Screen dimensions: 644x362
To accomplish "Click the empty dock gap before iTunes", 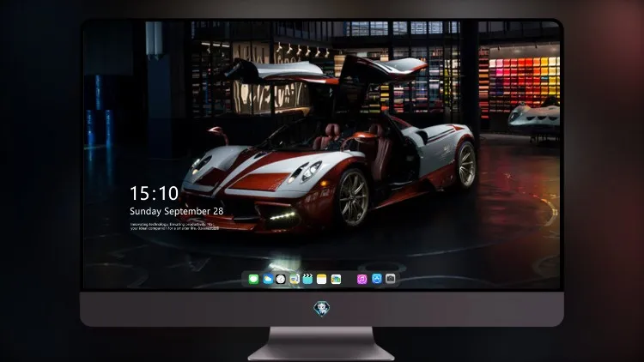I will coord(349,279).
